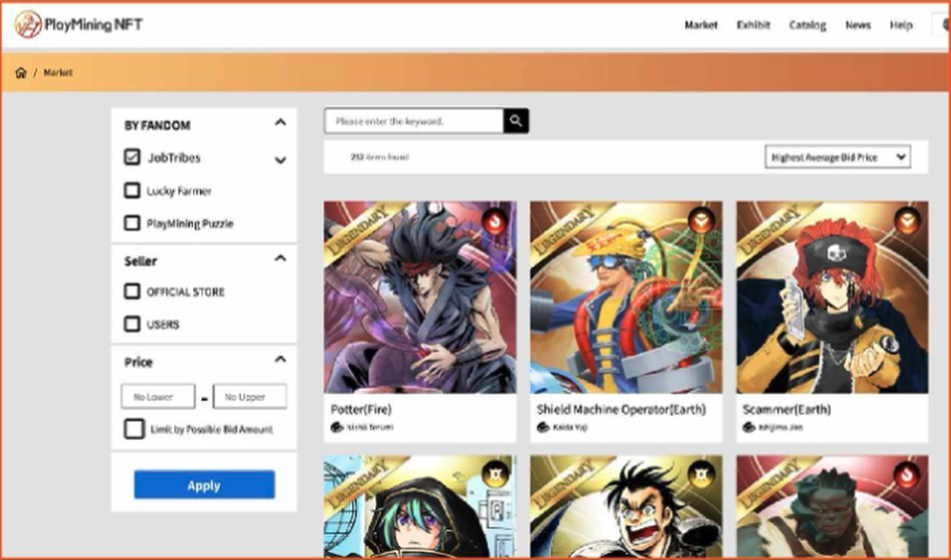
Task: Click the items found count text
Action: pos(380,157)
